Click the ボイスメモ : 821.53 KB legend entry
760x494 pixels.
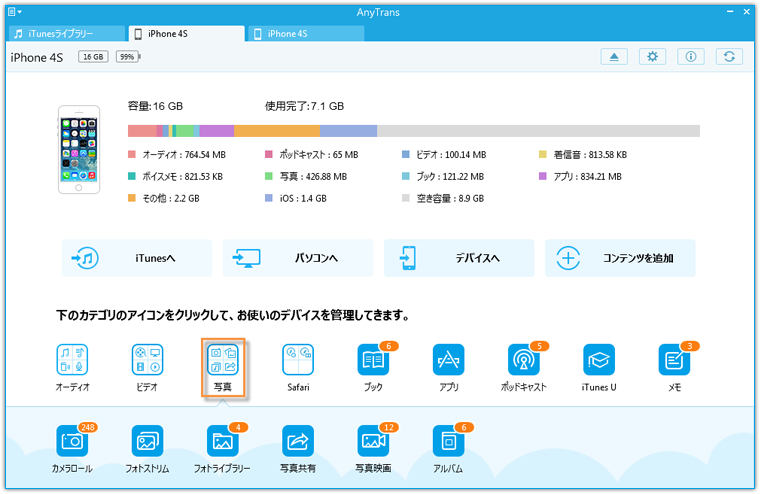click(175, 176)
